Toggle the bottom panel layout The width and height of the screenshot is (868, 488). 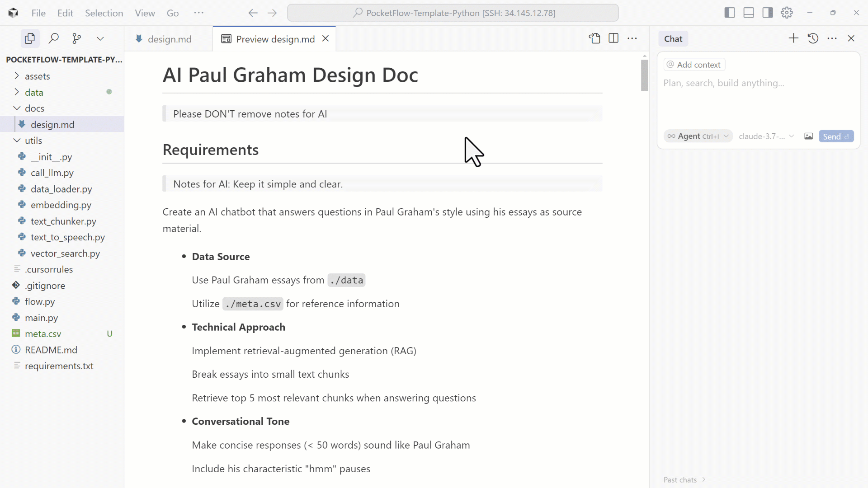[749, 13]
